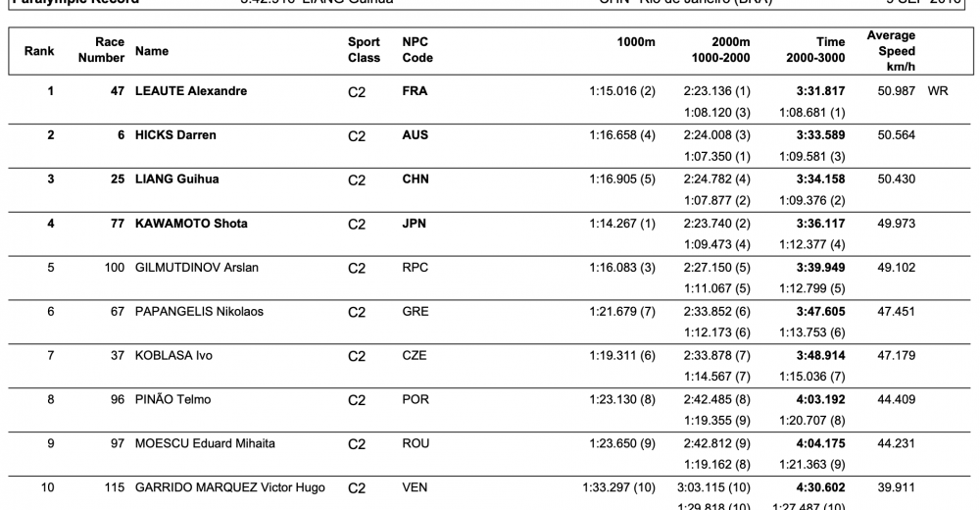
Task: Click the Race Number column header
Action: click(102, 50)
